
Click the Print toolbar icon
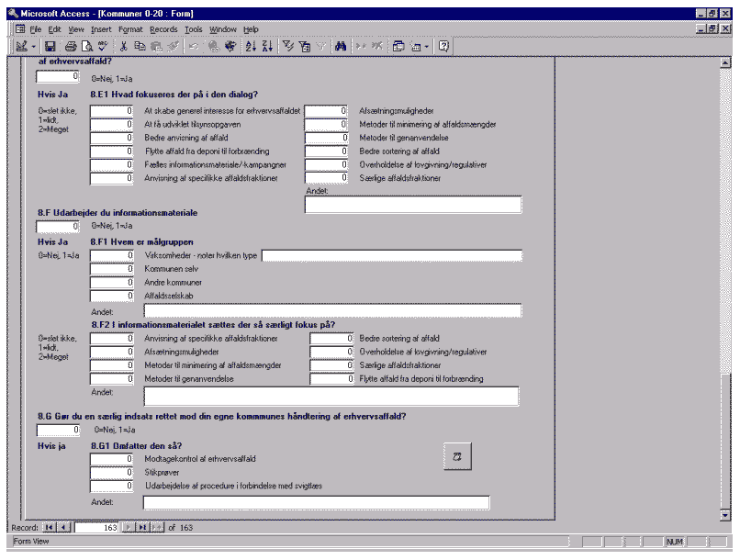click(71, 46)
